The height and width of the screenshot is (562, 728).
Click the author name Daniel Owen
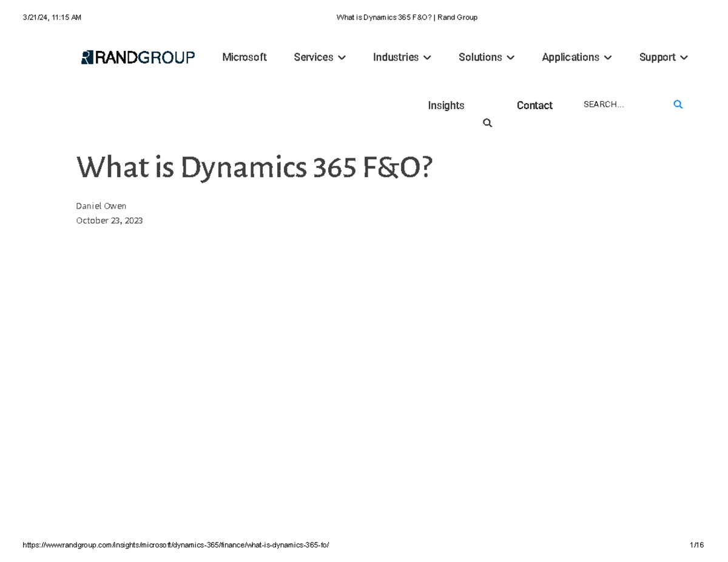(x=101, y=206)
